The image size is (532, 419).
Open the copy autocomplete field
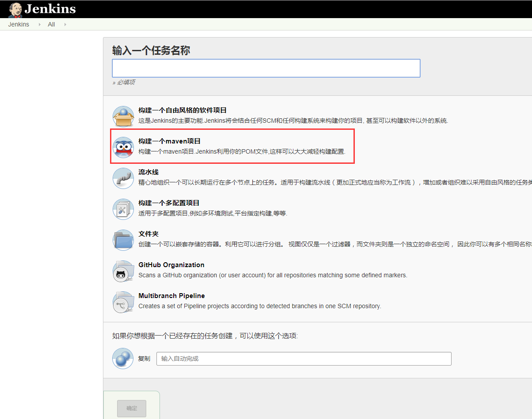303,359
